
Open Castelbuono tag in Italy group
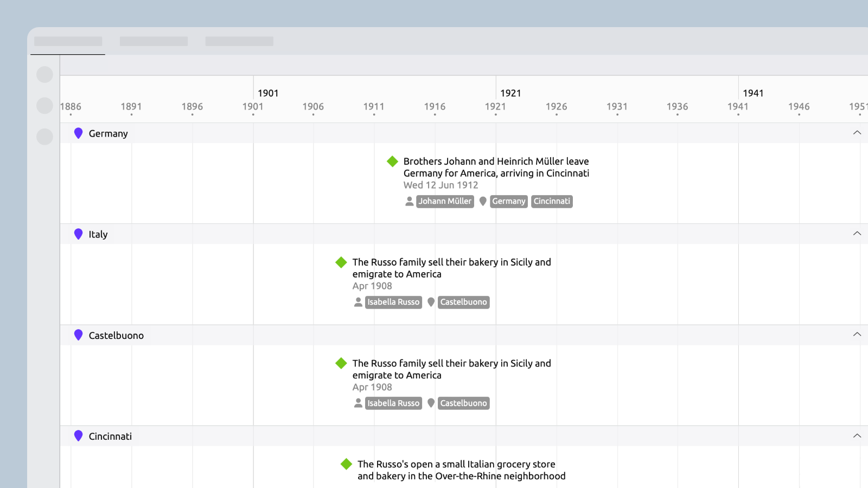point(463,302)
